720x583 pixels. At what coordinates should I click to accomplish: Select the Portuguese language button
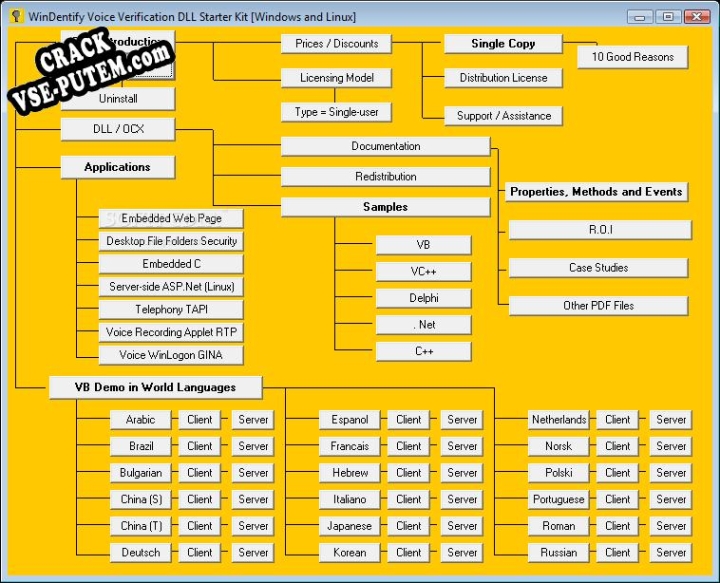point(558,500)
